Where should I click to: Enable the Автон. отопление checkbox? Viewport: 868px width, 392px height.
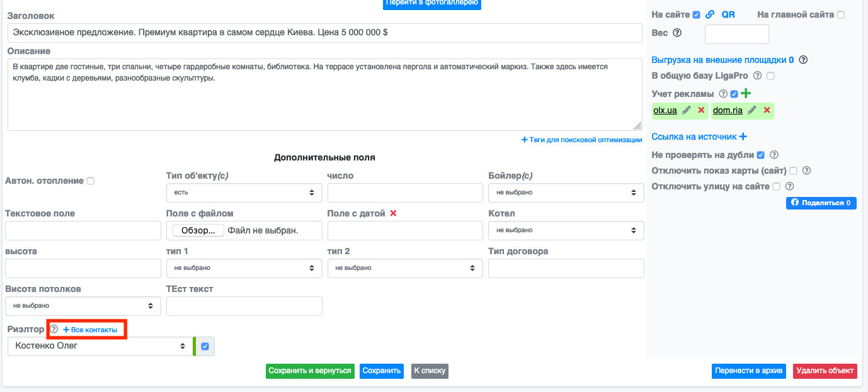(x=90, y=181)
